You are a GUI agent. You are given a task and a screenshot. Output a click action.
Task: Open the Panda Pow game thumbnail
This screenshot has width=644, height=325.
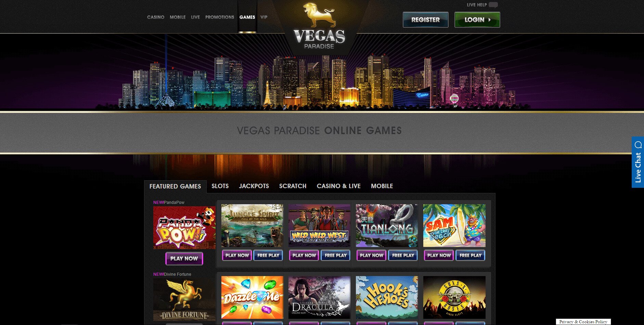point(184,227)
